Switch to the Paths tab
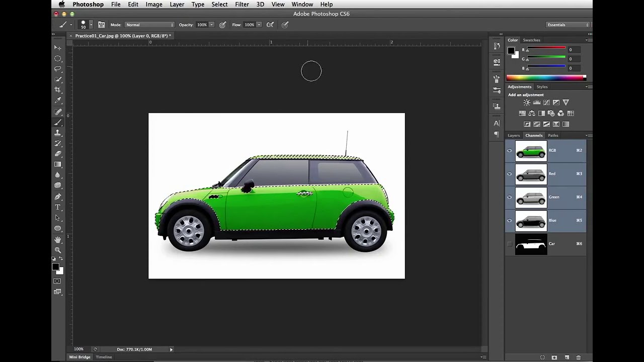644x362 pixels. point(553,135)
